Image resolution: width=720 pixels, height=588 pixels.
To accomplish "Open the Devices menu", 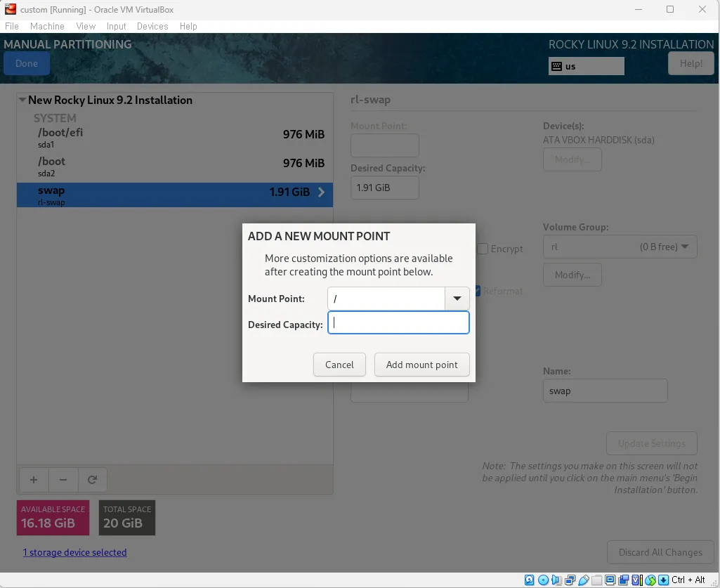I will click(152, 26).
